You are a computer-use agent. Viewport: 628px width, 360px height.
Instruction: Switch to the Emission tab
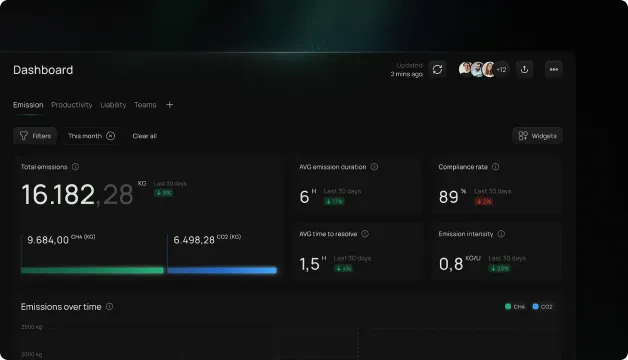28,105
